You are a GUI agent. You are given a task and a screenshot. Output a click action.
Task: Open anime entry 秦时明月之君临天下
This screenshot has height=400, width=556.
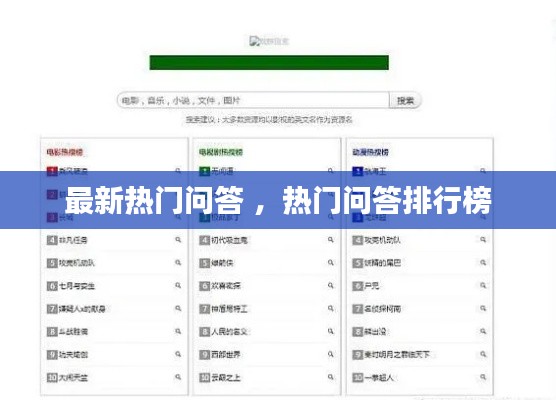[x=397, y=355]
